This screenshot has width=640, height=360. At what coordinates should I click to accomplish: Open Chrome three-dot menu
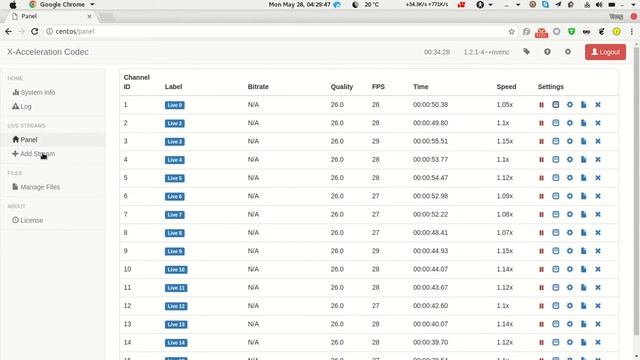coord(632,31)
